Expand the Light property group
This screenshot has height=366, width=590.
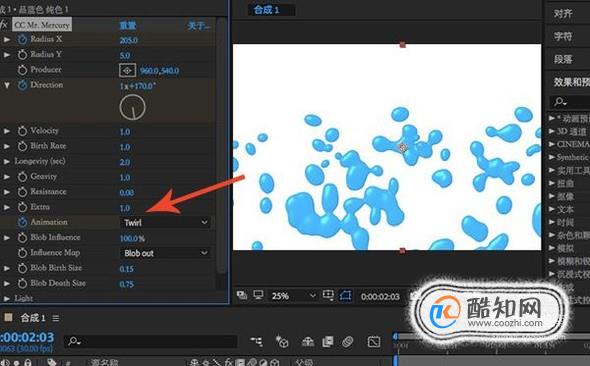pos(6,299)
